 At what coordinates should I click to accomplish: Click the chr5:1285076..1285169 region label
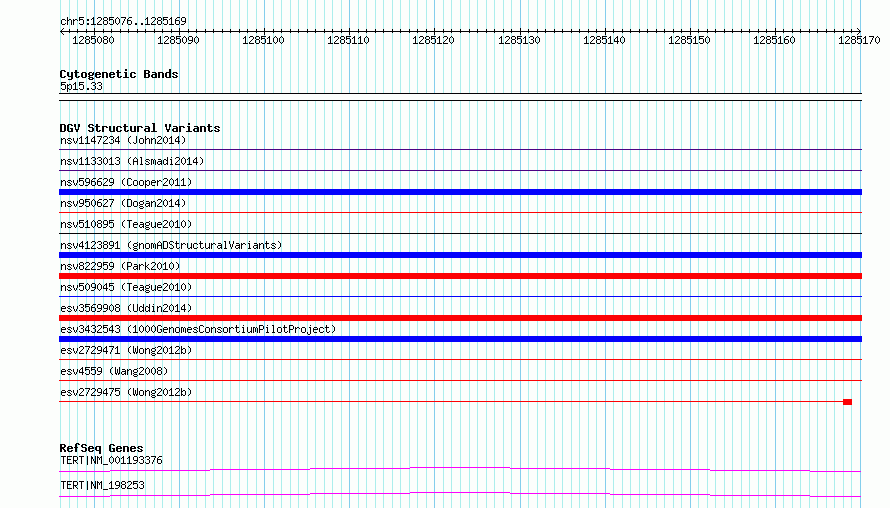[123, 21]
